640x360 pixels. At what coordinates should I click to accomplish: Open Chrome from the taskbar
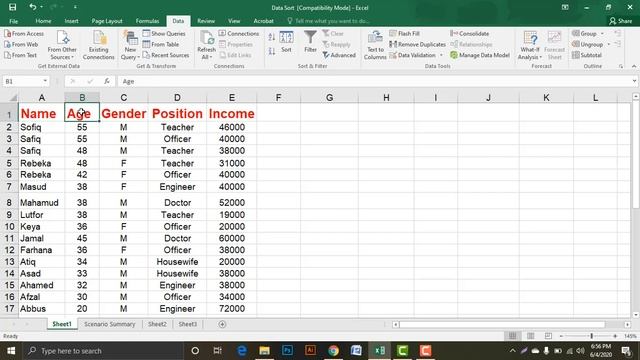[333, 351]
